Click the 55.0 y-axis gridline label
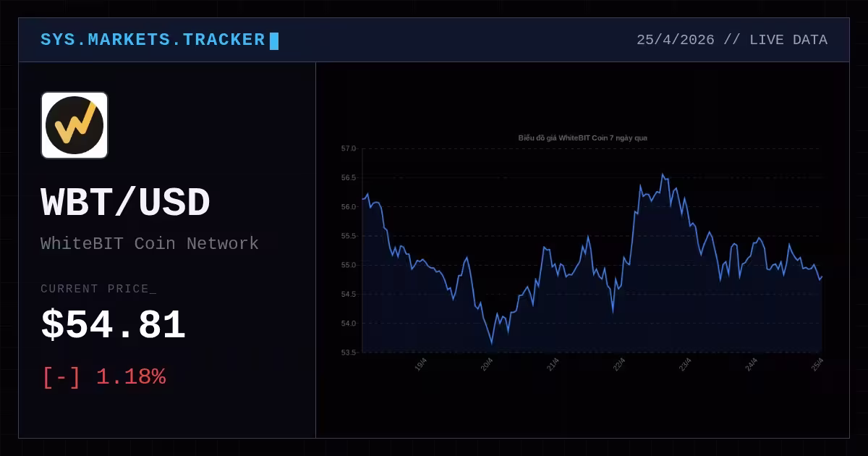868x456 pixels. [x=349, y=265]
